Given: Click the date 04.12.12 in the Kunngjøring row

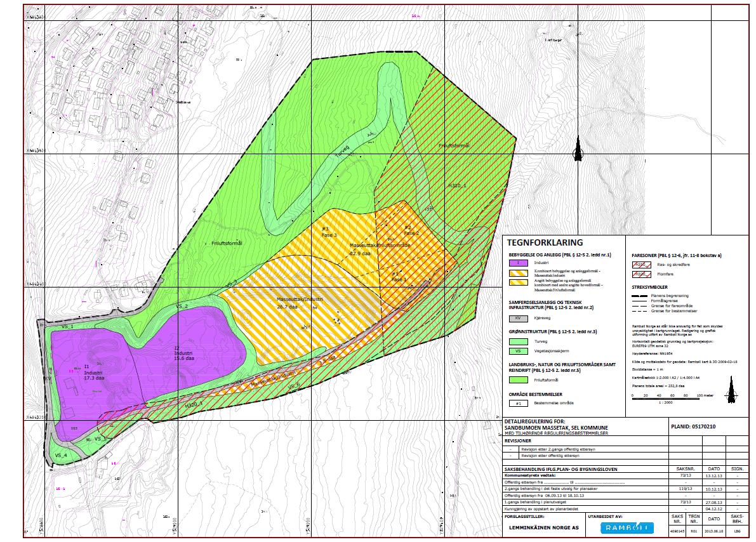Looking at the screenshot, I should 713,509.
